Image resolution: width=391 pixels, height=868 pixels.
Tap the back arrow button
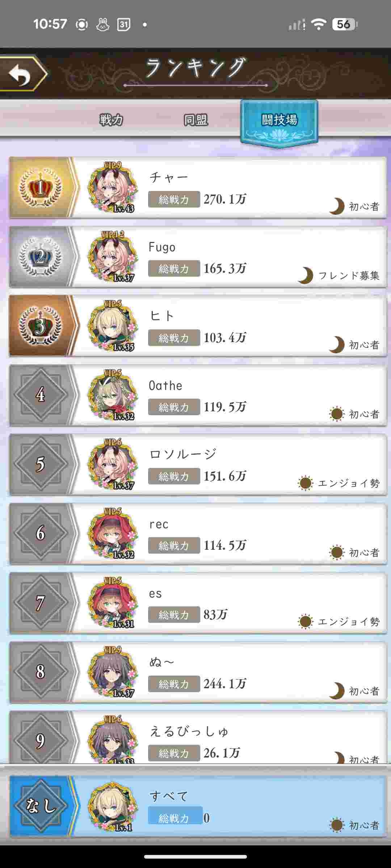22,73
